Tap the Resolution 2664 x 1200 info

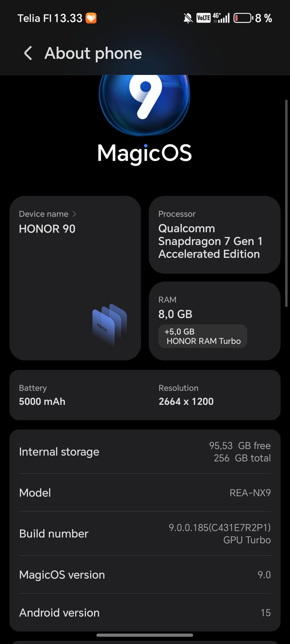186,395
